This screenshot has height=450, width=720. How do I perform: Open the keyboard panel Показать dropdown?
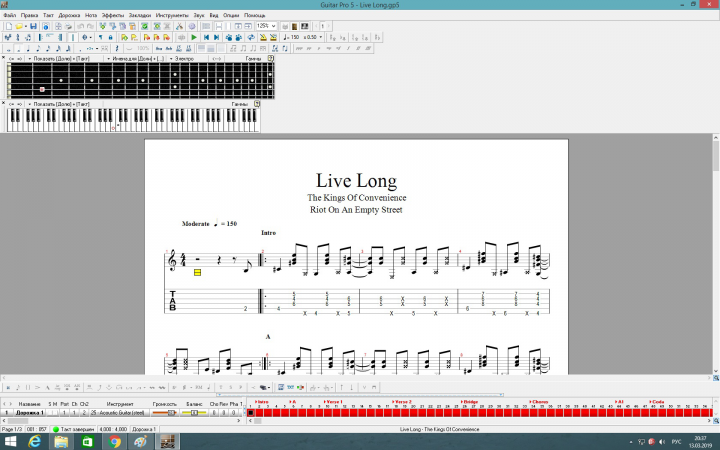[58, 104]
